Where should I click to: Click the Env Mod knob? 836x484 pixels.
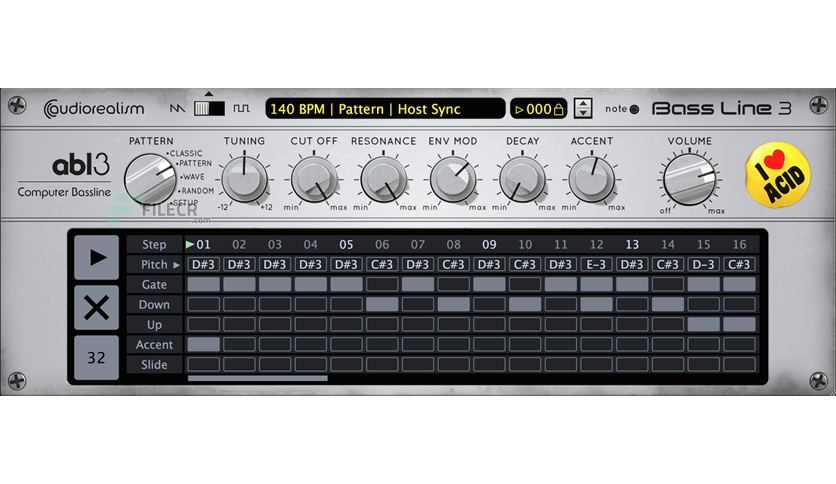tap(453, 179)
